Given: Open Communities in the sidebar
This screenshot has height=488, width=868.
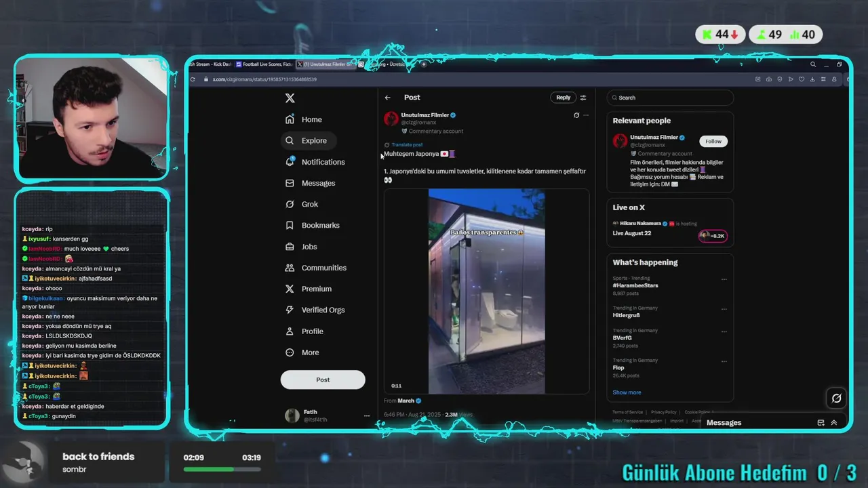Looking at the screenshot, I should tap(315, 268).
